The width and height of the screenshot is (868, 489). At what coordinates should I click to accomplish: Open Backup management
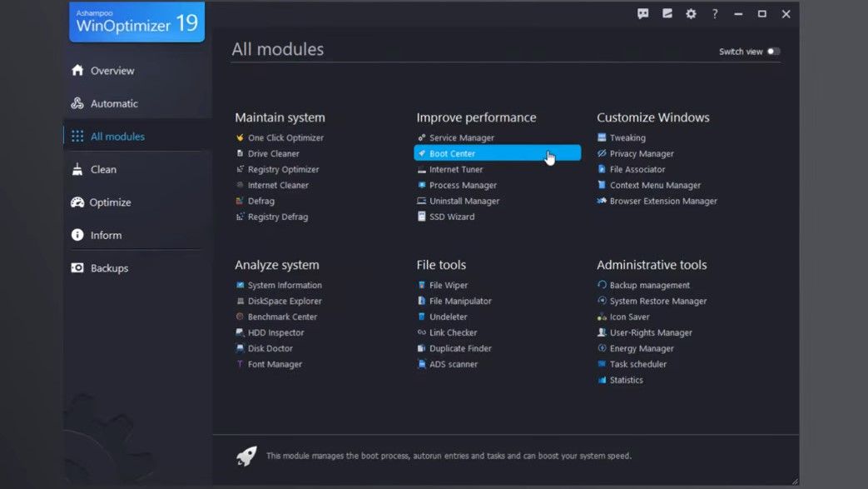651,285
